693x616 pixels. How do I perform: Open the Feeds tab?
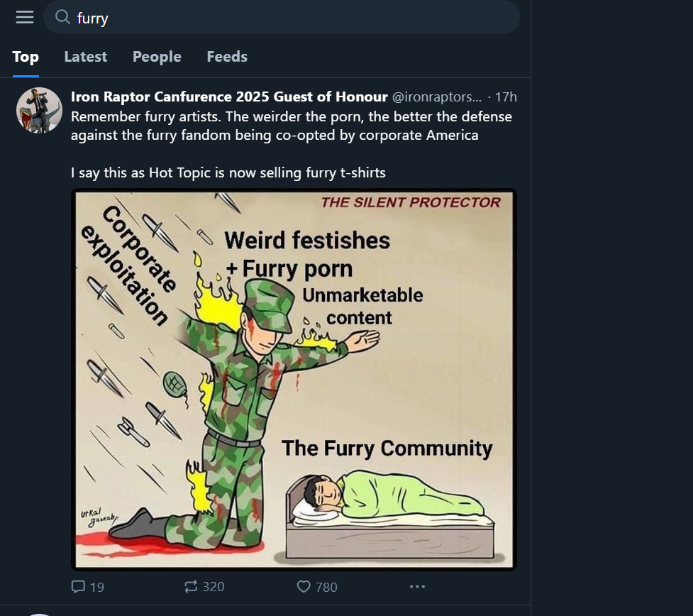click(227, 57)
